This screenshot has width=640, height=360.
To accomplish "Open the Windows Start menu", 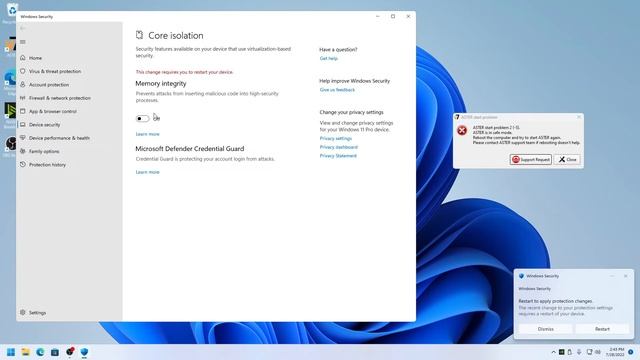I will pos(11,352).
